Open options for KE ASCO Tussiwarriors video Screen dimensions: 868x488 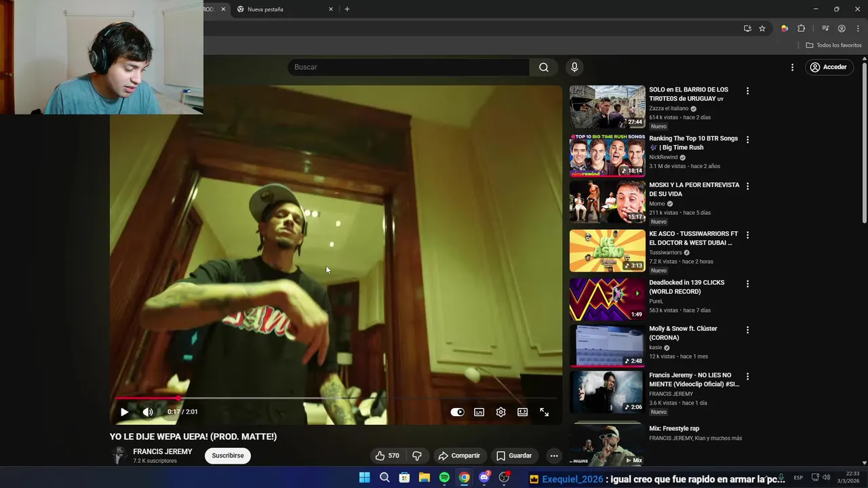[747, 235]
